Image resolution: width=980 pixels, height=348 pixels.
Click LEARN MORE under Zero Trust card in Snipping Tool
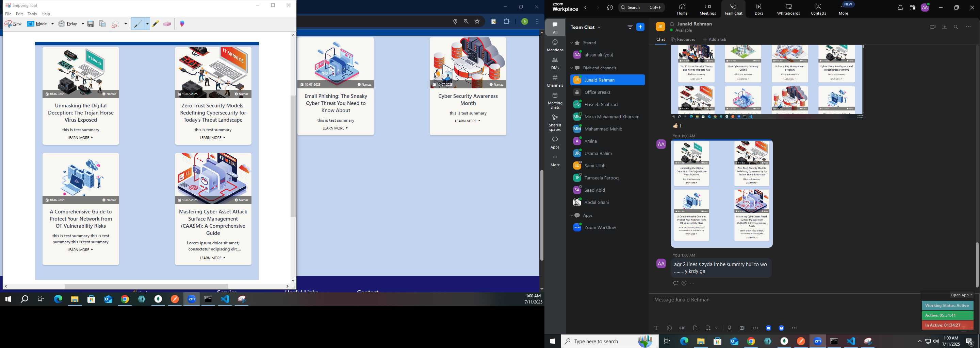(213, 138)
